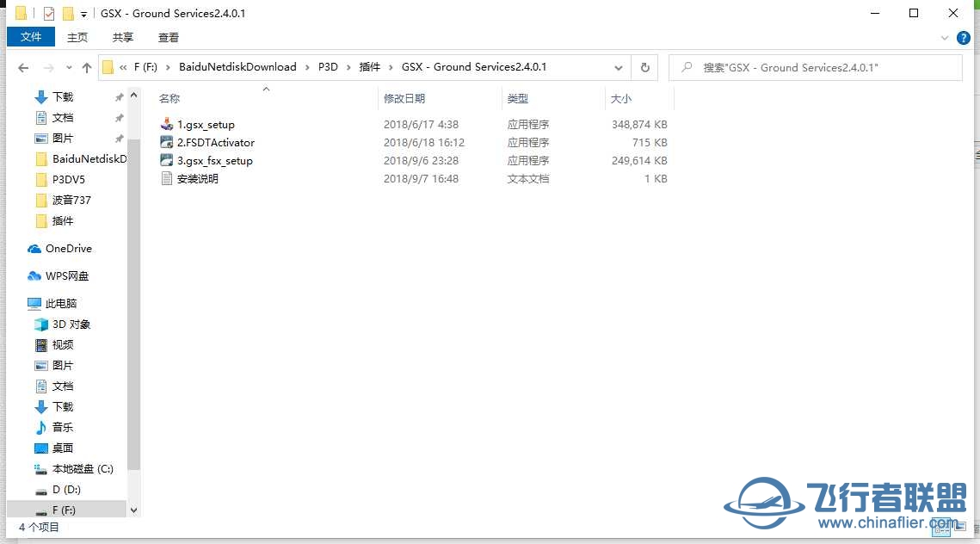Image resolution: width=980 pixels, height=544 pixels.
Task: Open 本地磁盘 (C:) drive
Action: point(74,469)
